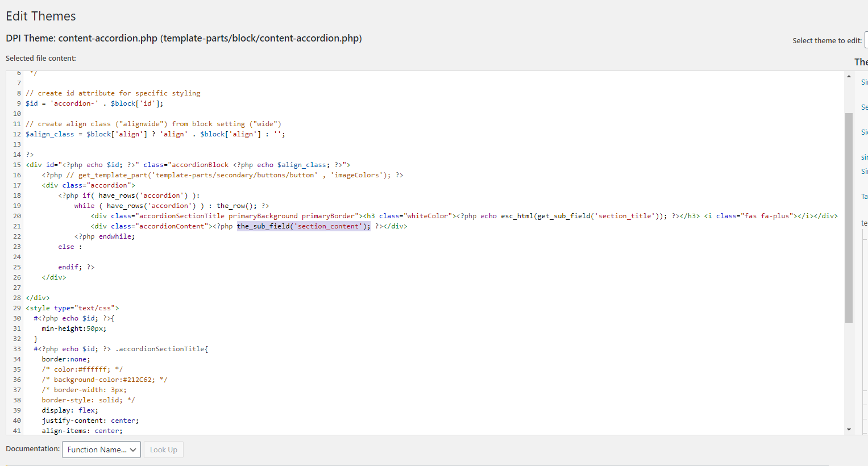868x466 pixels.
Task: Click line number 20 in the gutter
Action: 17,216
